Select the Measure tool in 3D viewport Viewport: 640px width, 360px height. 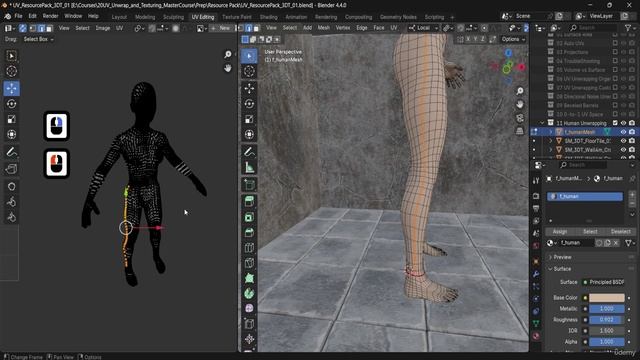click(249, 167)
